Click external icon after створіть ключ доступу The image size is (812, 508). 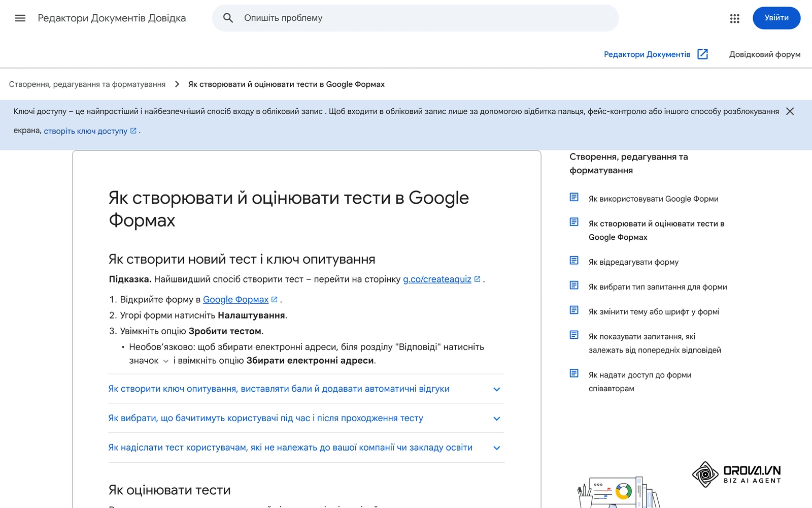tap(133, 131)
